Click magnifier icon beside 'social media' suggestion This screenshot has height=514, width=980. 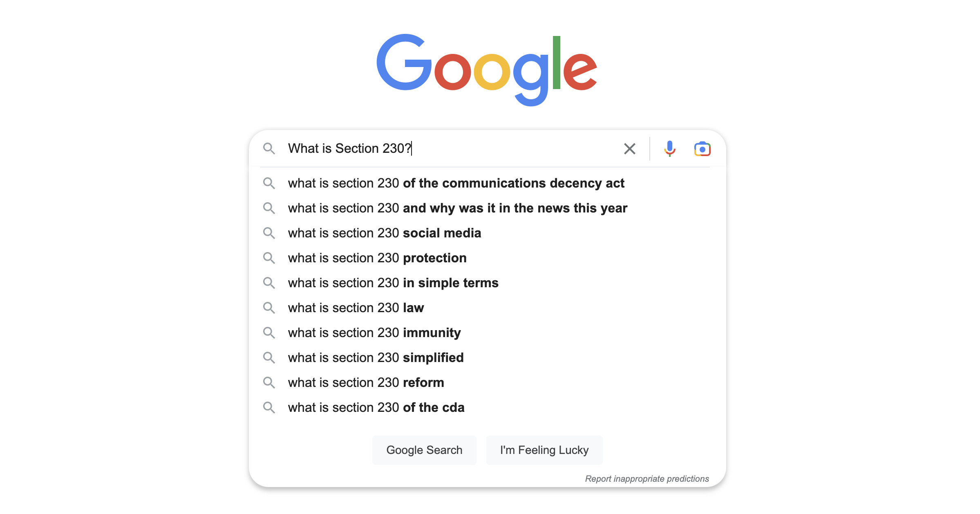pyautogui.click(x=269, y=233)
